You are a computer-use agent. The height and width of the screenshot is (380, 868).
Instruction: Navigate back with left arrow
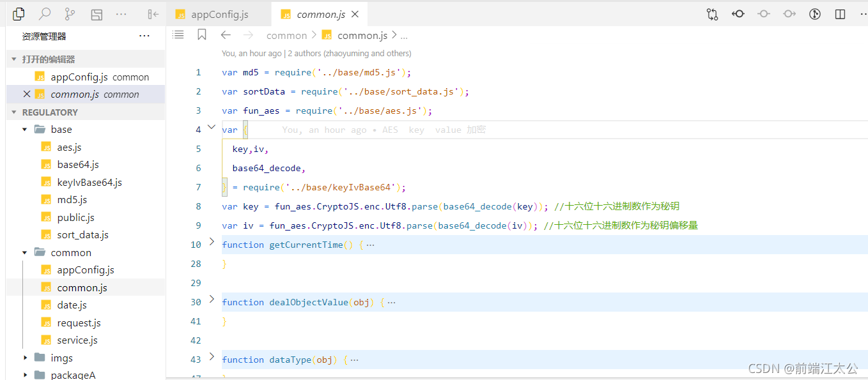click(226, 35)
